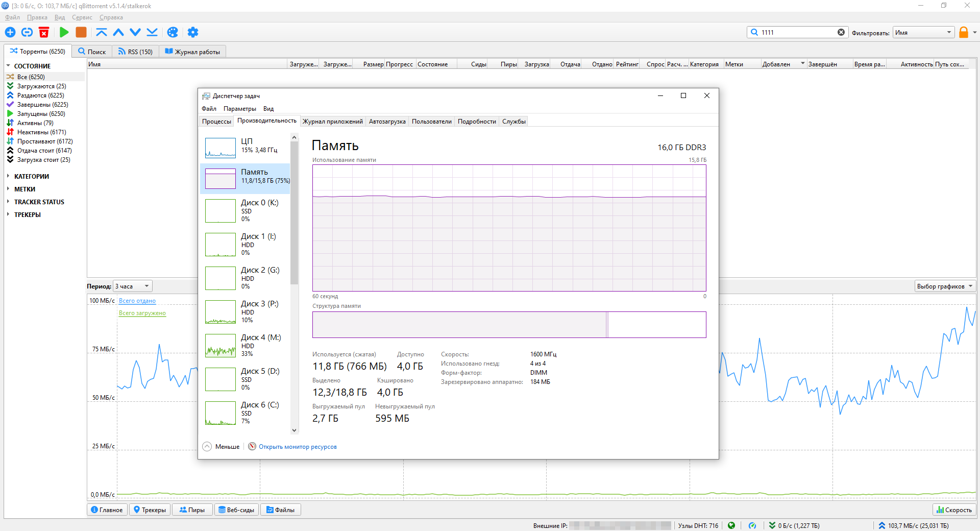Screen dimensions: 980x531
Task: Click the add torrent link chain icon
Action: tap(27, 32)
